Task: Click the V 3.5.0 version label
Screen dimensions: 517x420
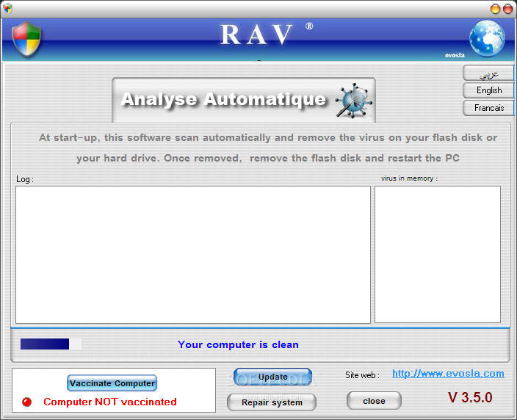Action: click(470, 397)
